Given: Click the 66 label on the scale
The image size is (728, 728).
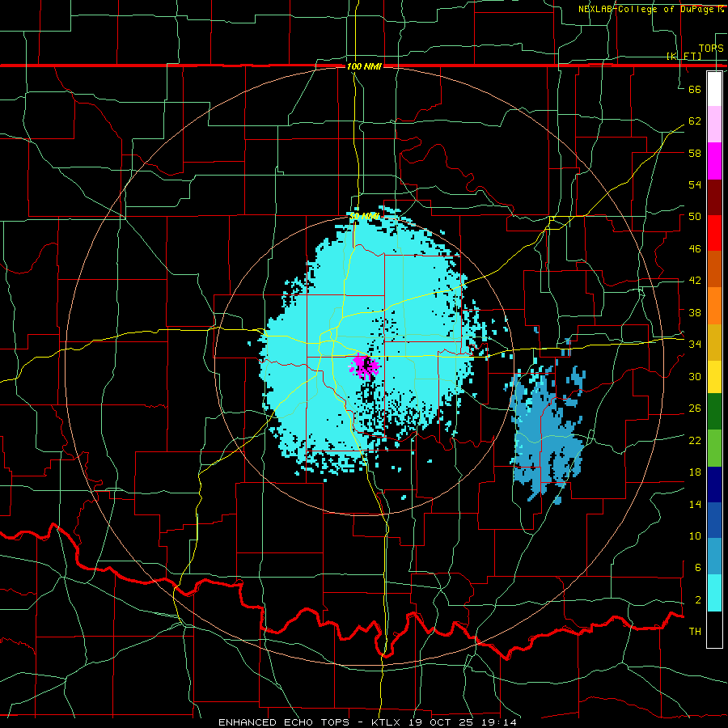Looking at the screenshot, I should click(x=695, y=89).
